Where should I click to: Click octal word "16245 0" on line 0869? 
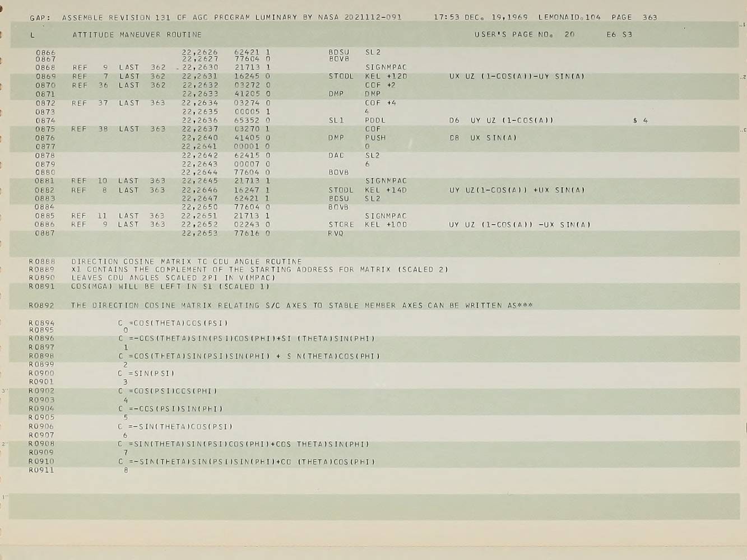252,76
